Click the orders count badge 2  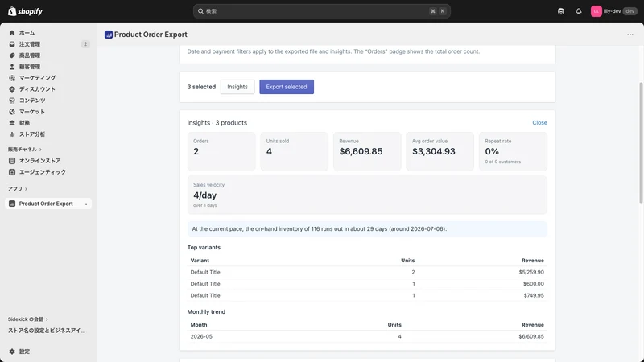point(85,44)
